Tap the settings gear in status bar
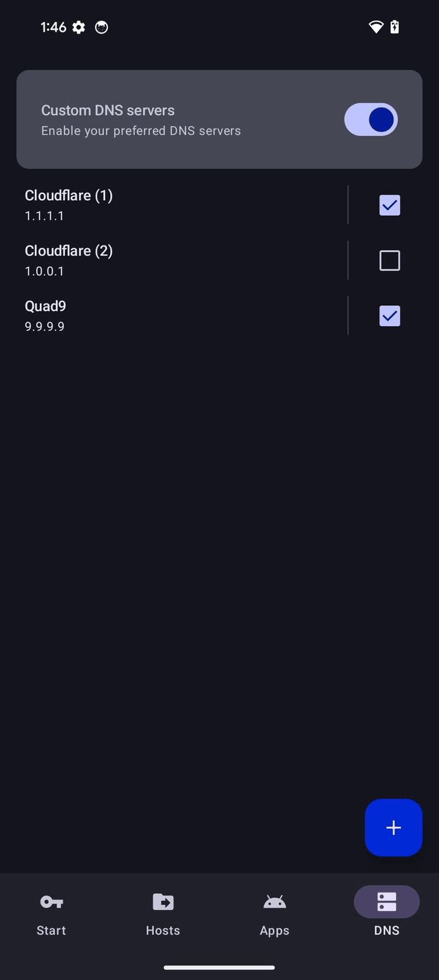 78,27
